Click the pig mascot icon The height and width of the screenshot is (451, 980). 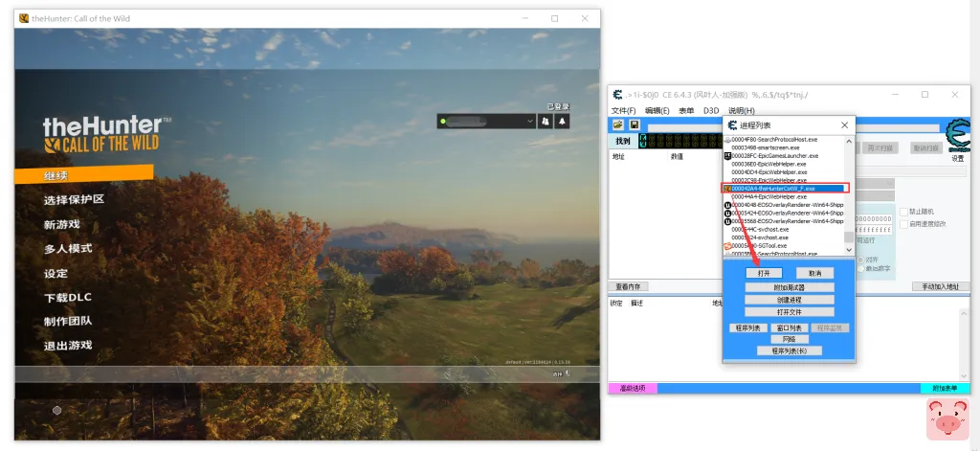pyautogui.click(x=947, y=419)
